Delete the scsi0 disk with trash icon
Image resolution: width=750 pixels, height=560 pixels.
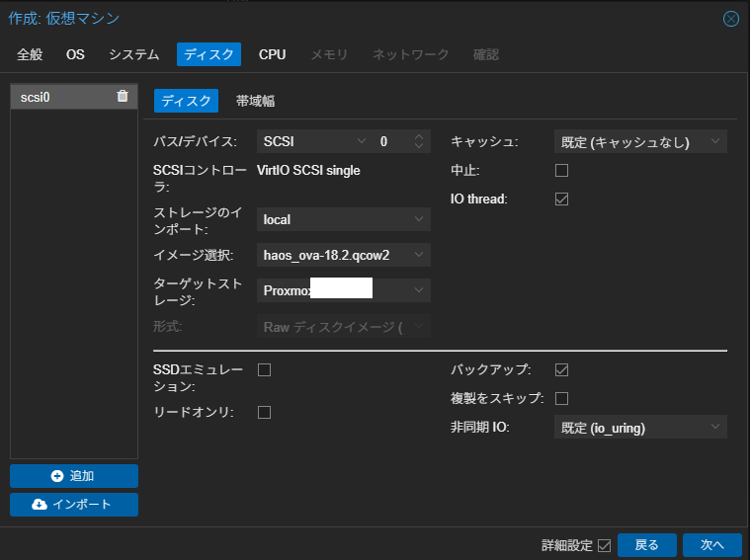[123, 96]
